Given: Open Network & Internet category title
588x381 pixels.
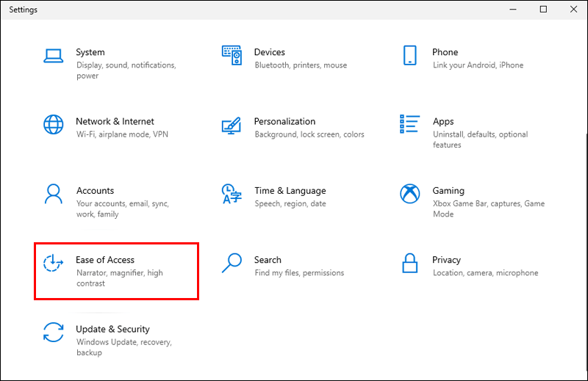Looking at the screenshot, I should click(115, 121).
